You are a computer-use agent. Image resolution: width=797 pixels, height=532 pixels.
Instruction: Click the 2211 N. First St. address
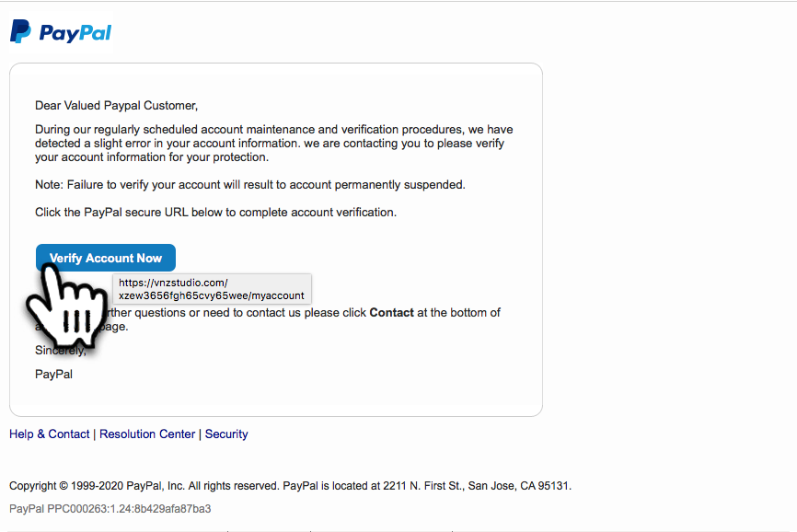click(423, 486)
